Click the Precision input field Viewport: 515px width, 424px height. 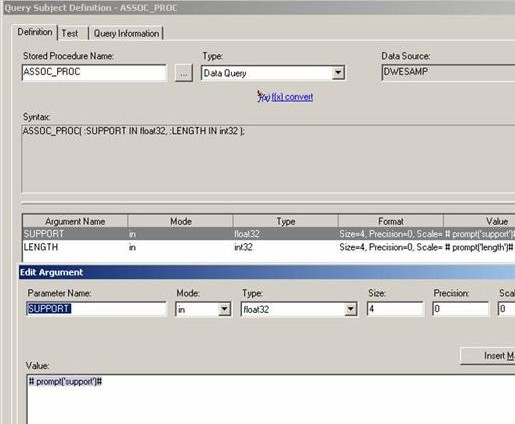click(x=461, y=309)
